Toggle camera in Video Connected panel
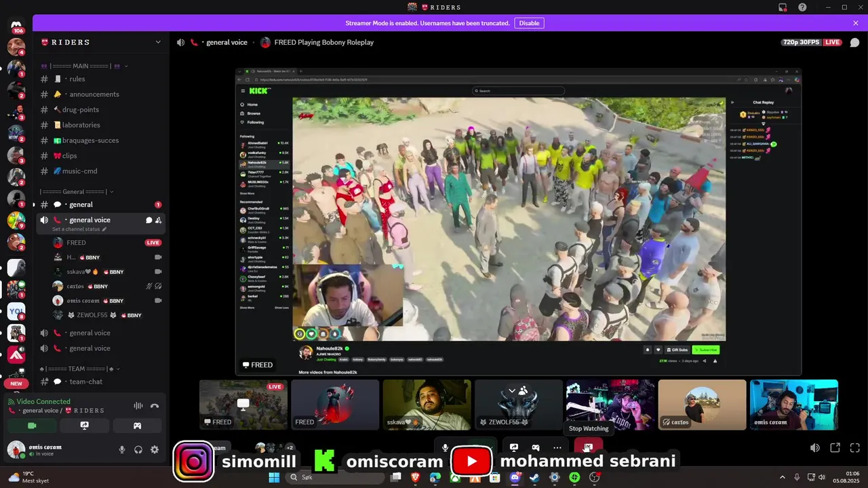Image resolution: width=868 pixels, height=488 pixels. point(32,426)
